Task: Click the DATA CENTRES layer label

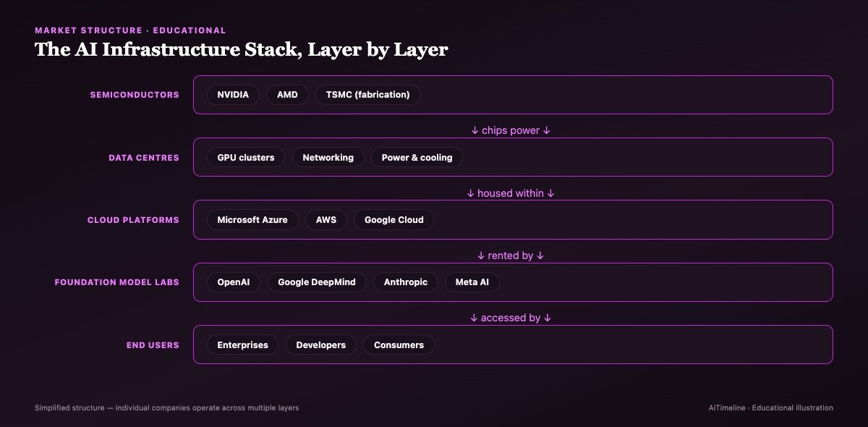Action: (144, 157)
